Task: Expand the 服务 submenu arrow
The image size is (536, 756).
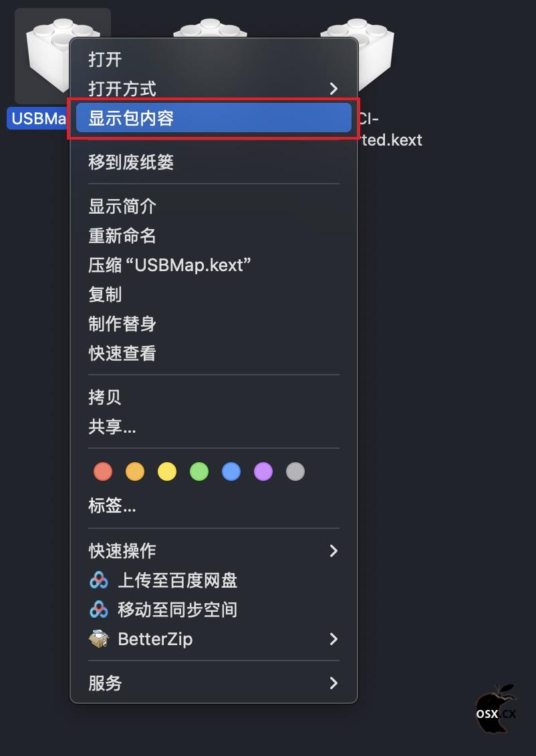Action: 333,683
